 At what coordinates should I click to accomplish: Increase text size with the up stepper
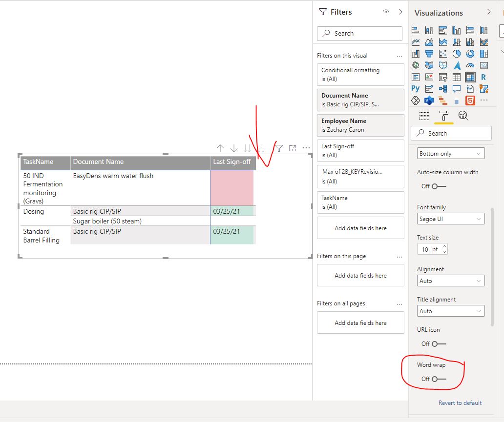(444, 247)
